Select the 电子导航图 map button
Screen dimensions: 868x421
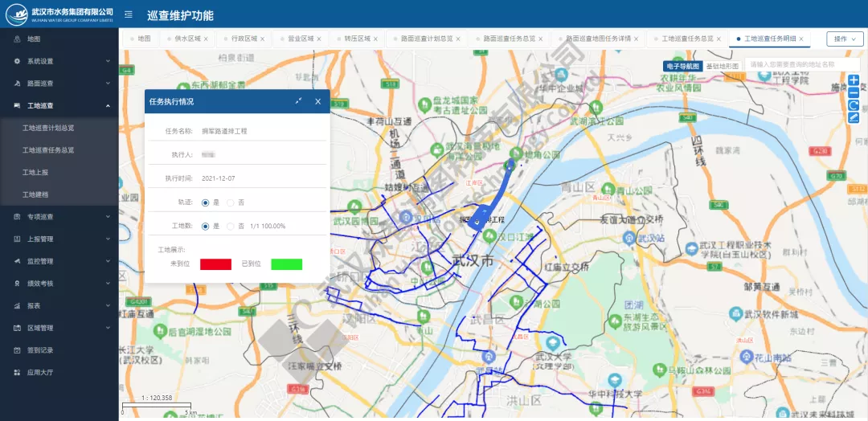(x=683, y=66)
